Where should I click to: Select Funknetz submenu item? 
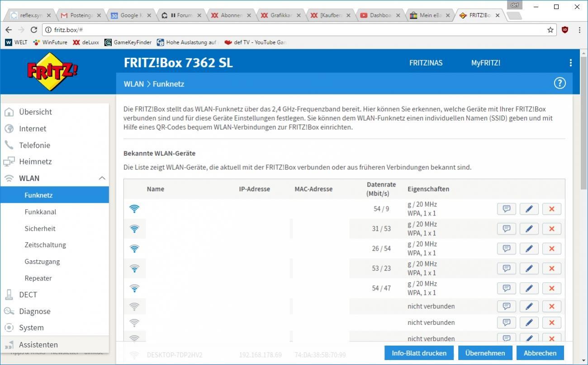tap(54, 195)
